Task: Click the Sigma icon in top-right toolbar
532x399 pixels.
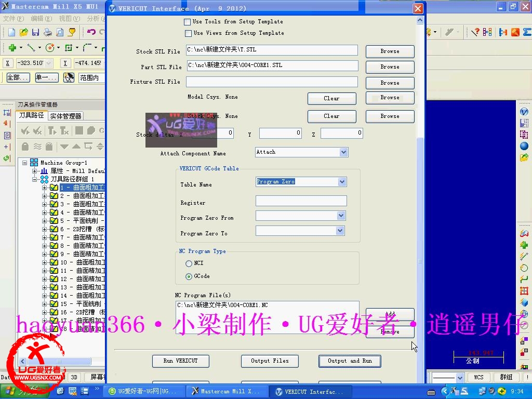Action: (527, 32)
